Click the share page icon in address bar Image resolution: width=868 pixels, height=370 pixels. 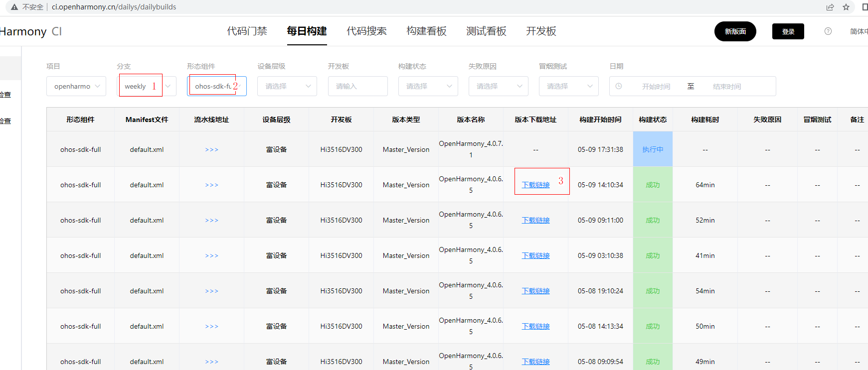(x=830, y=7)
